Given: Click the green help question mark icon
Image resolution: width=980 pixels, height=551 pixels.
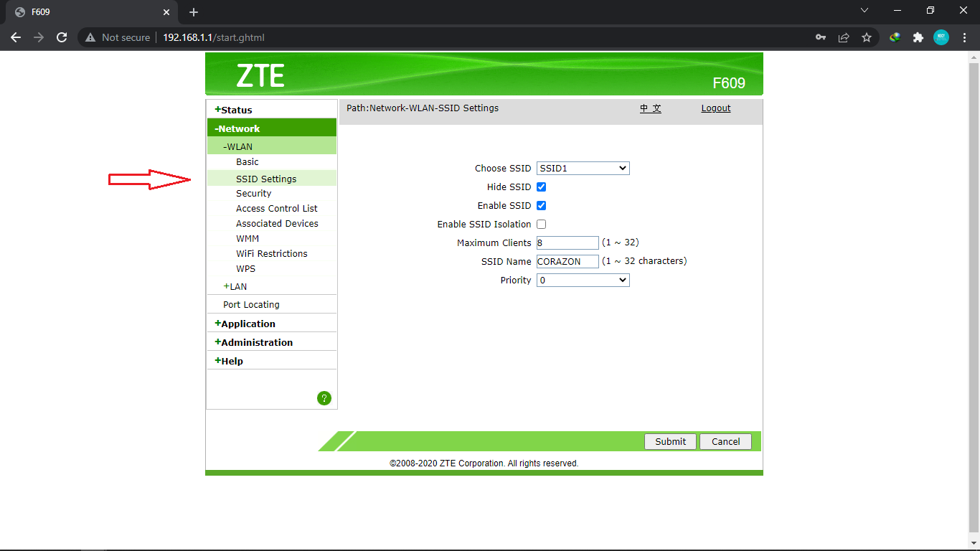Looking at the screenshot, I should click(x=324, y=398).
